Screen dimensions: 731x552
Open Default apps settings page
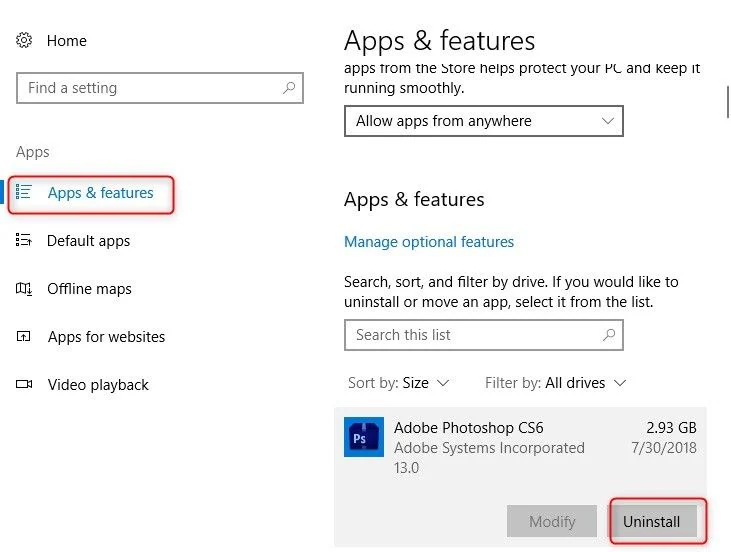[x=88, y=241]
